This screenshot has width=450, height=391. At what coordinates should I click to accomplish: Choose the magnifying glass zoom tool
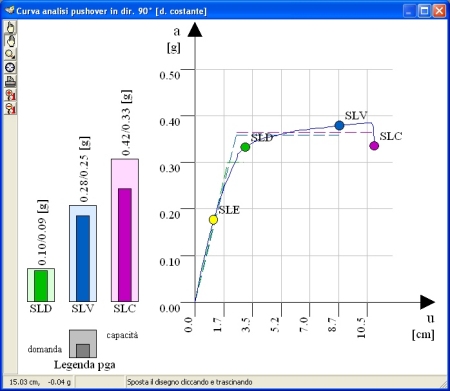10,54
